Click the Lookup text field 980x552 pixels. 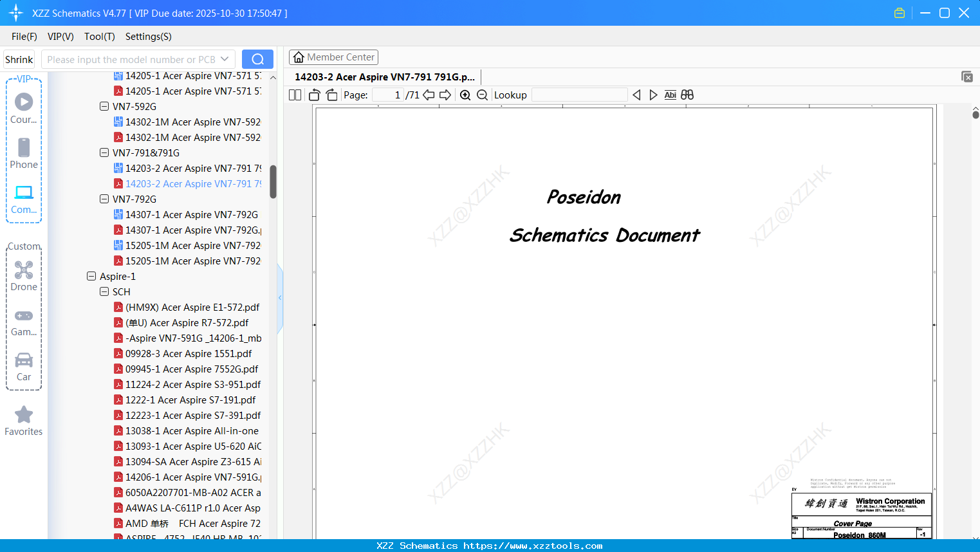coord(579,95)
